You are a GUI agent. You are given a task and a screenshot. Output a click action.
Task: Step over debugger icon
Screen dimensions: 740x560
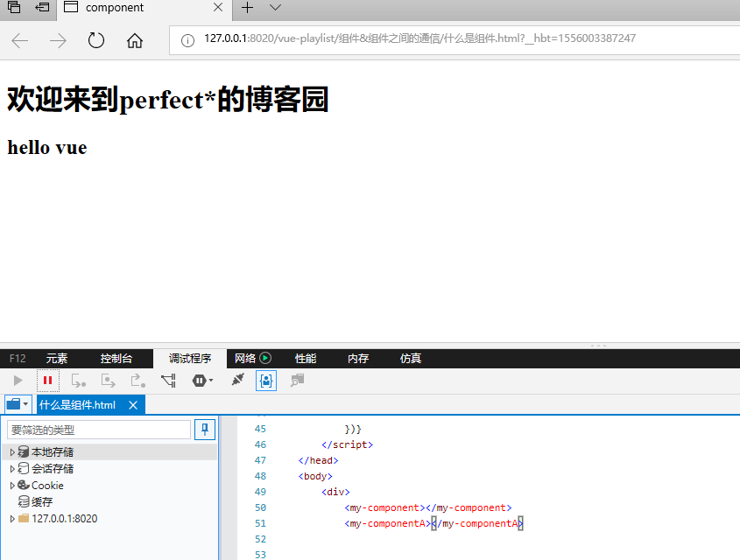tap(108, 381)
